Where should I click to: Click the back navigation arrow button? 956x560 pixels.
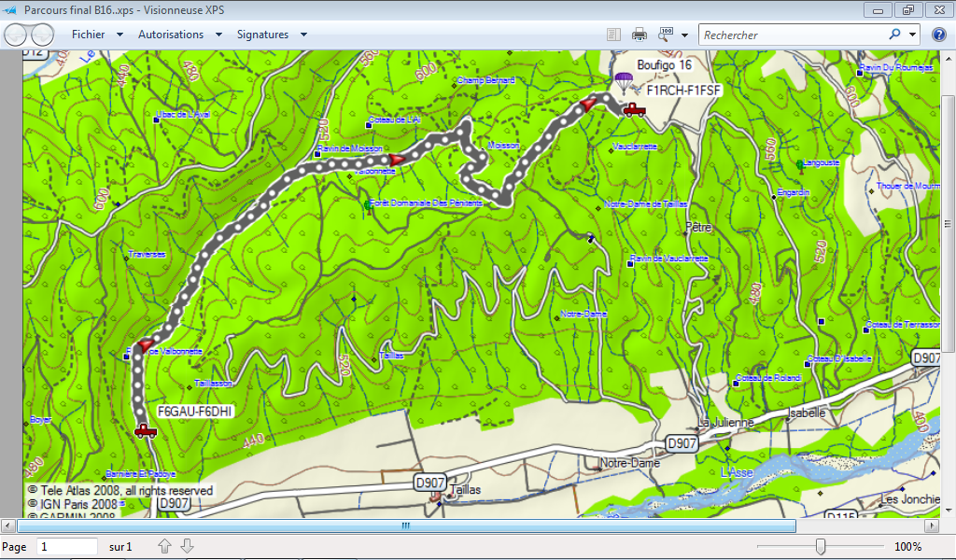tap(16, 35)
